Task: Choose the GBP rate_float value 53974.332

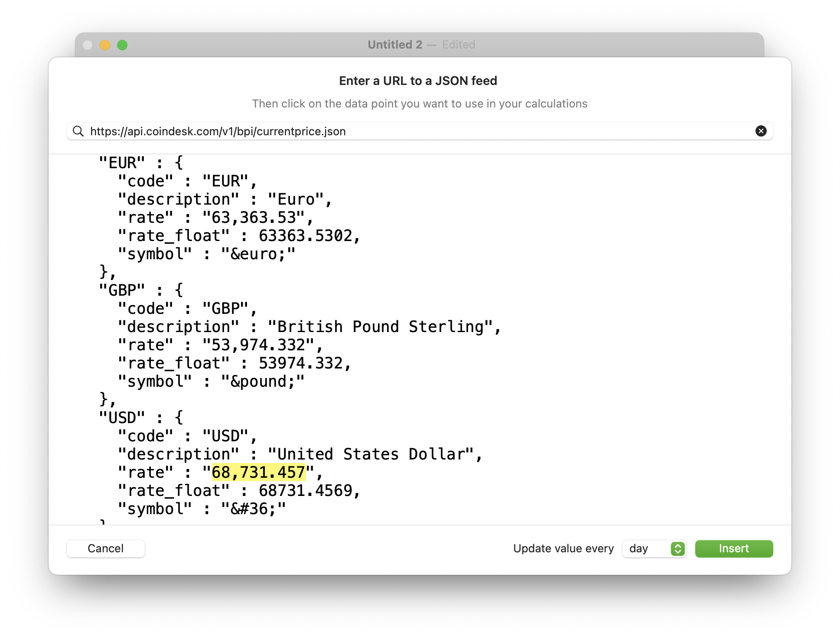Action: [300, 363]
